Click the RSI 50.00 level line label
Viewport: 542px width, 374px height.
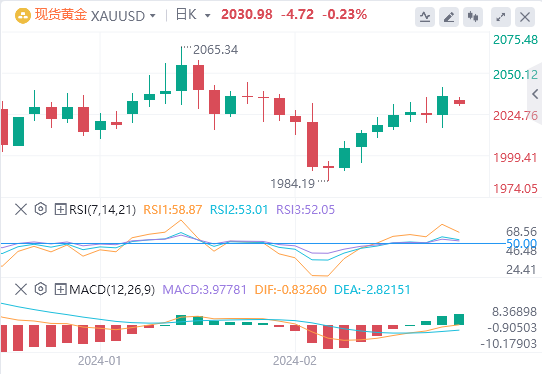pyautogui.click(x=521, y=243)
